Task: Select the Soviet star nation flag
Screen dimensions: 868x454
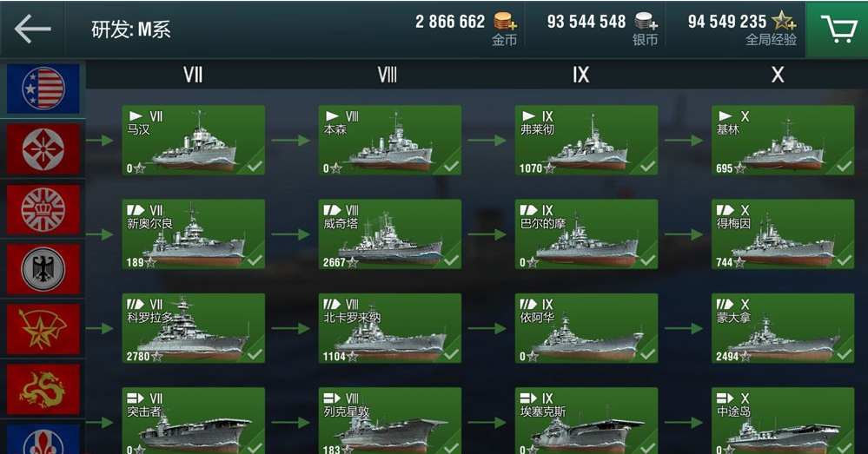Action: (43, 330)
